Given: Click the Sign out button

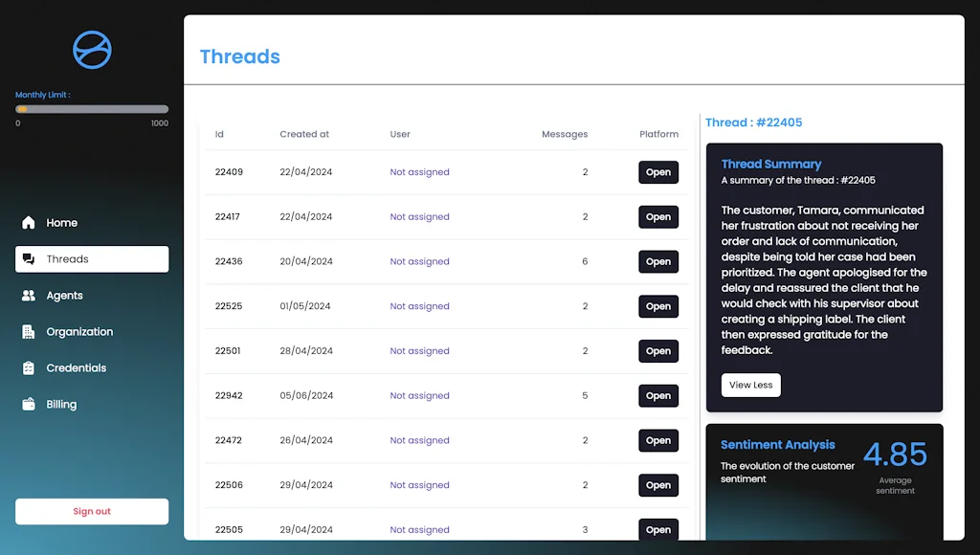Looking at the screenshot, I should (x=91, y=511).
